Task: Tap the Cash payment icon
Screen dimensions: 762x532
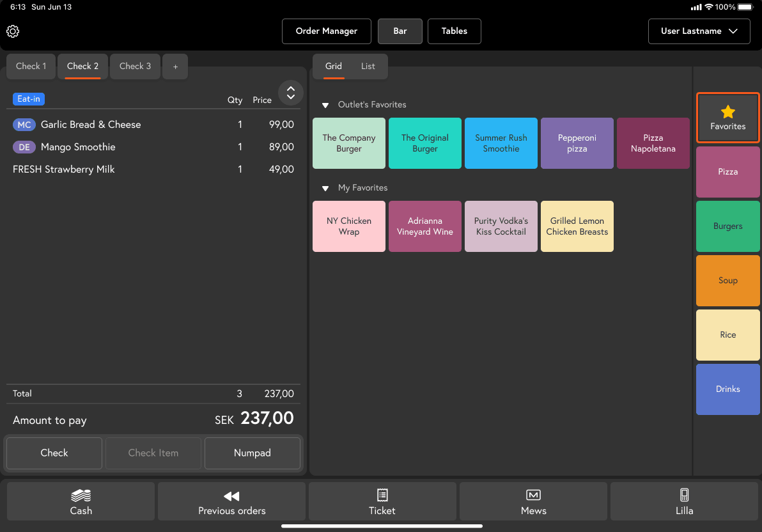Action: click(x=81, y=496)
